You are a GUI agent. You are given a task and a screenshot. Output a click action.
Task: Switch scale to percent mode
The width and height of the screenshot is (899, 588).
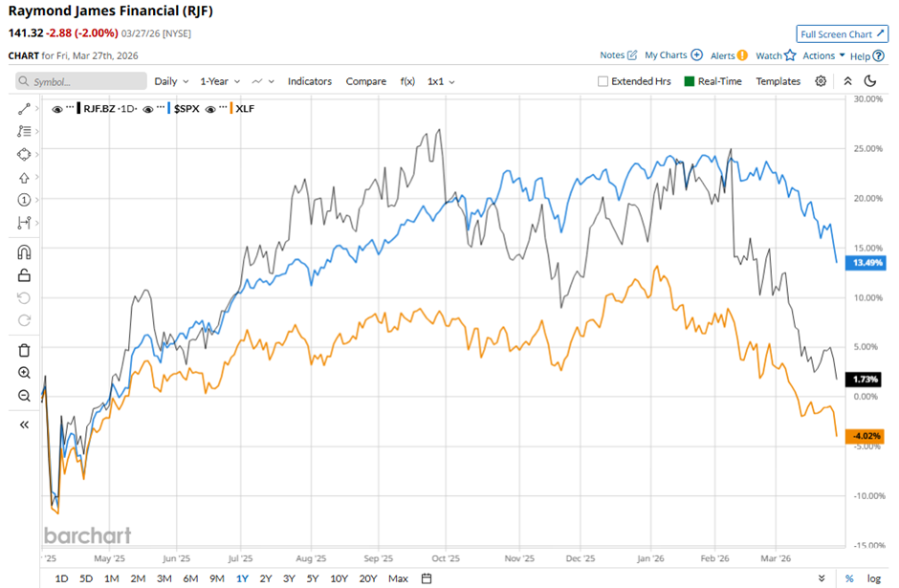[x=849, y=578]
